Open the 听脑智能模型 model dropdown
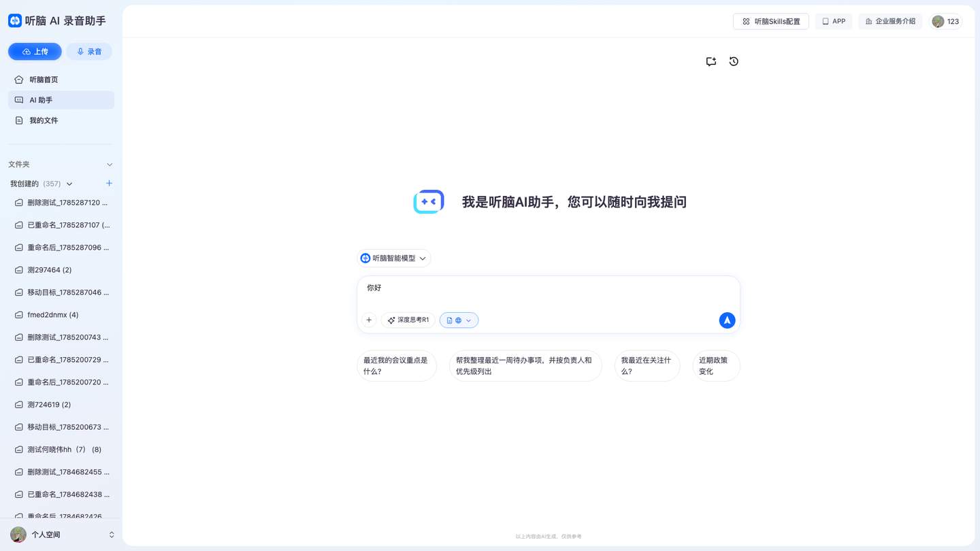The height and width of the screenshot is (551, 980). (394, 258)
